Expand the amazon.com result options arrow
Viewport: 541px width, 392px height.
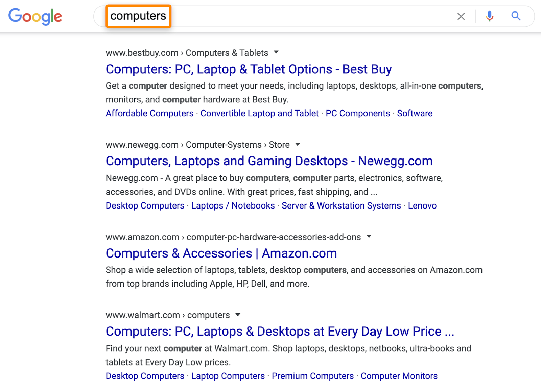coord(369,237)
